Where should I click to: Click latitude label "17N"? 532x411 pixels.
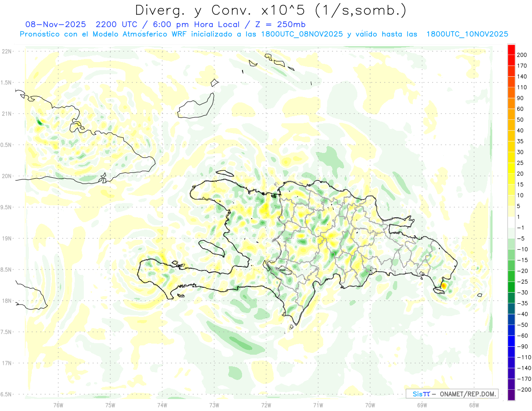click(7, 363)
